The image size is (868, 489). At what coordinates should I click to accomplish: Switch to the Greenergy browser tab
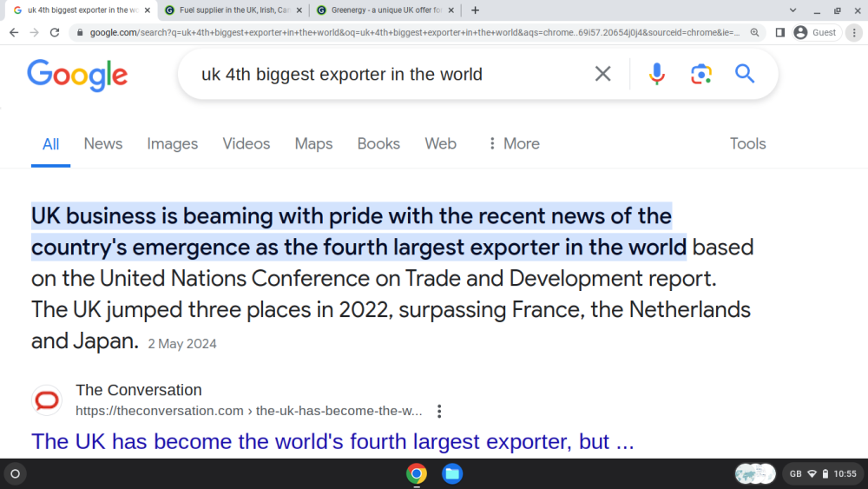[x=386, y=10]
